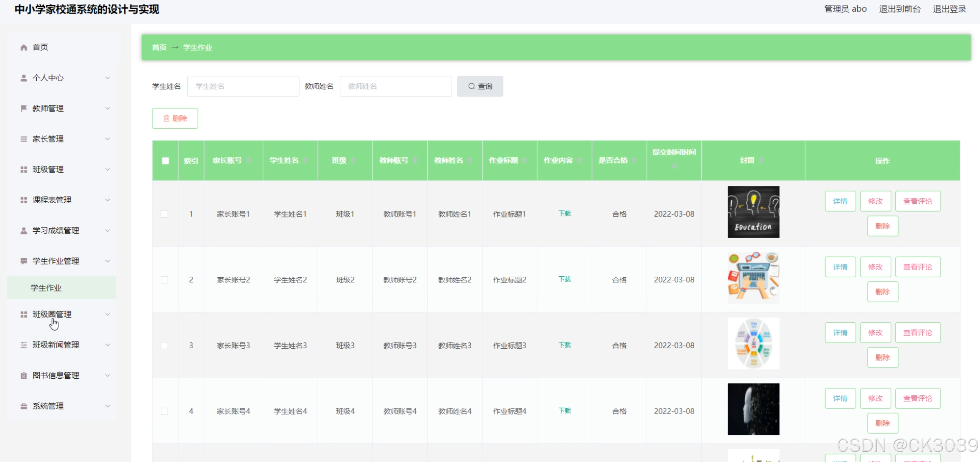Check the checkbox for row 3
Viewport: 980px width, 462px height.
164,345
